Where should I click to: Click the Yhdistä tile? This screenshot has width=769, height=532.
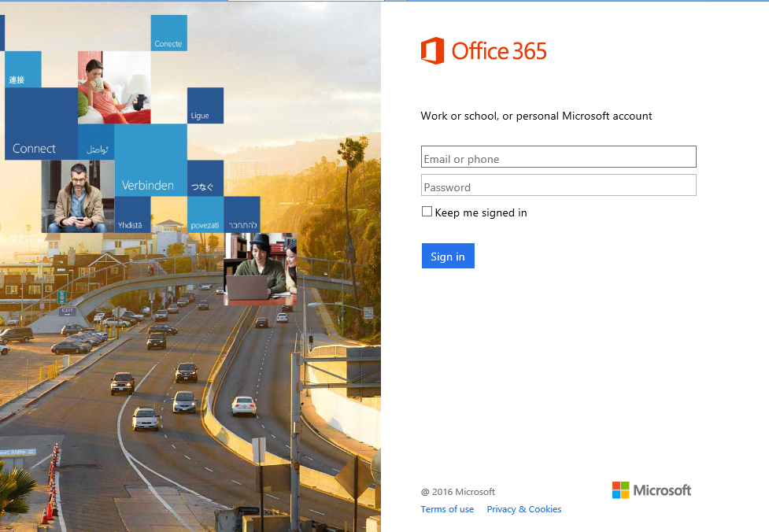coord(132,214)
